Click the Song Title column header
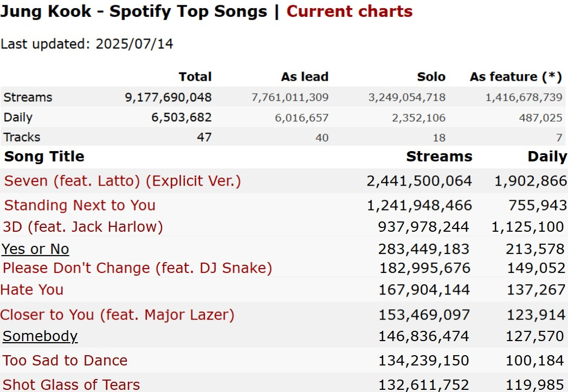The width and height of the screenshot is (568, 392). [x=44, y=156]
